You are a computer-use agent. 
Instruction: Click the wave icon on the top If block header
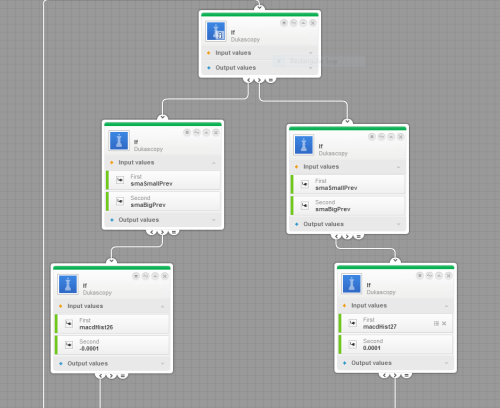293,23
